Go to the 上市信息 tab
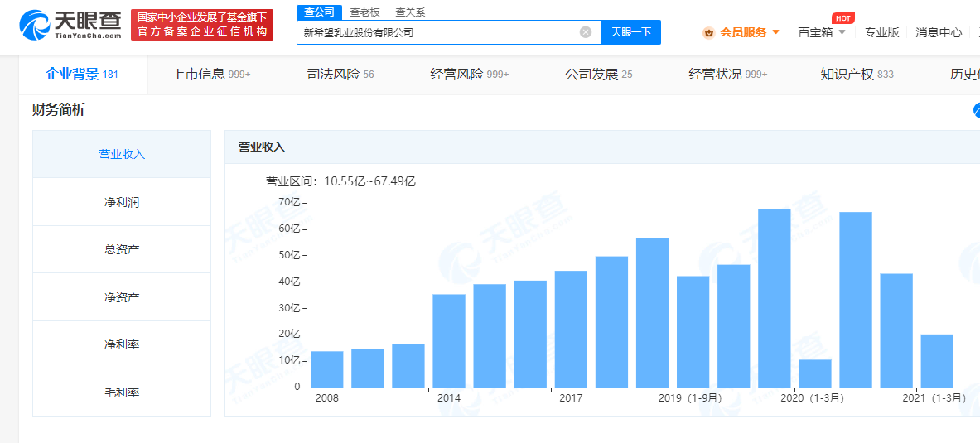980x443 pixels. tap(210, 75)
